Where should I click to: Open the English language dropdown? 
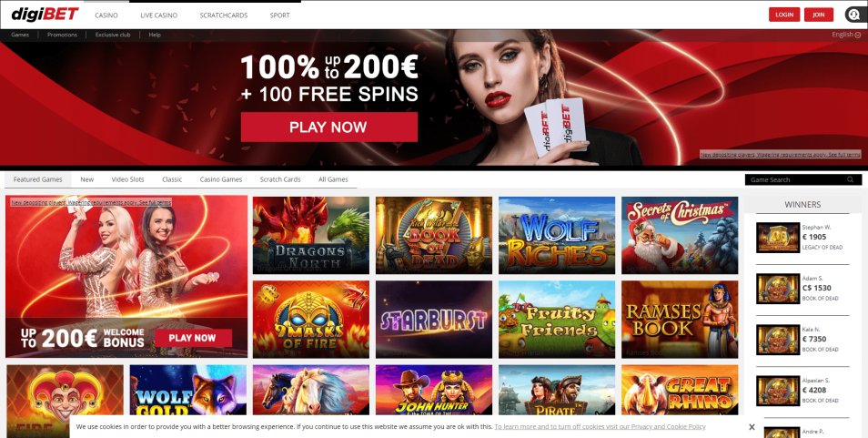846,35
